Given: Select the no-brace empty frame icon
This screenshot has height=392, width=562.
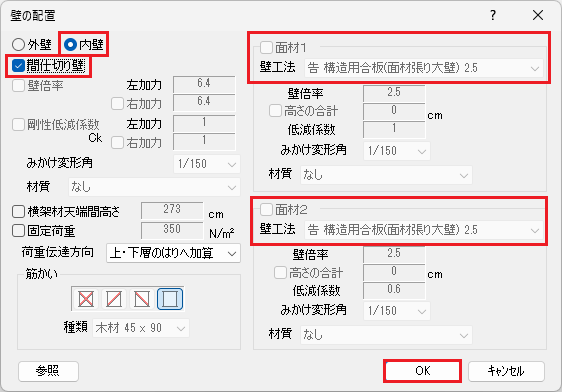Looking at the screenshot, I should pyautogui.click(x=170, y=298).
